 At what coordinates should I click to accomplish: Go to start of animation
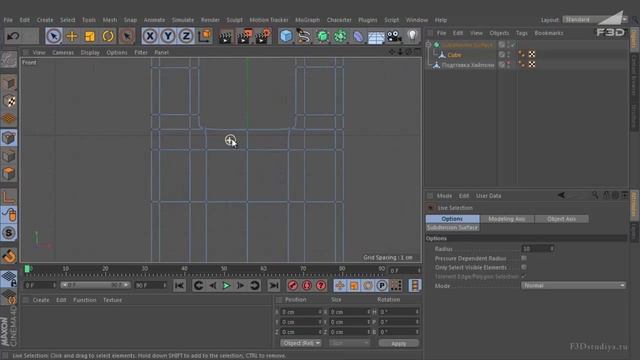[x=179, y=286]
